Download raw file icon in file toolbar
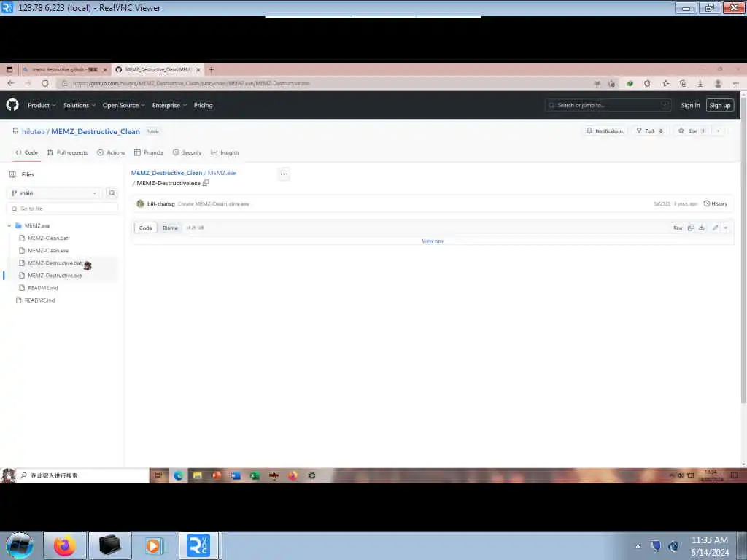Viewport: 747px width, 560px height. click(701, 227)
